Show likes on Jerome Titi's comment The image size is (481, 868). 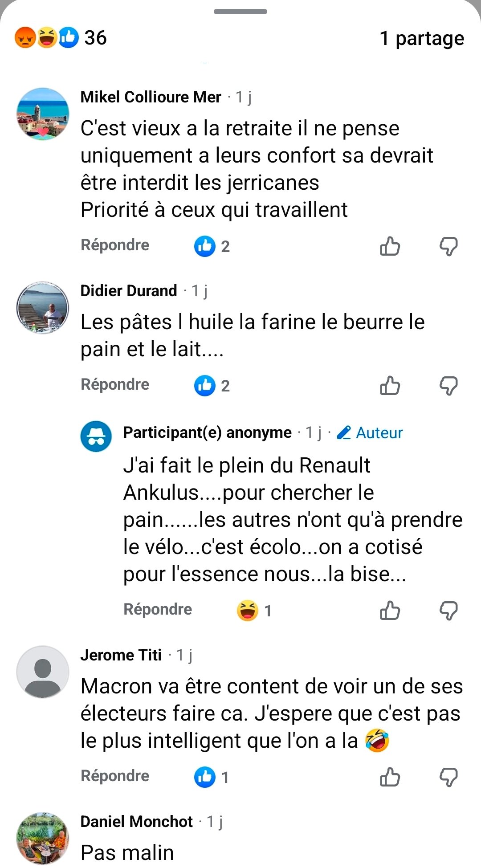point(212,777)
